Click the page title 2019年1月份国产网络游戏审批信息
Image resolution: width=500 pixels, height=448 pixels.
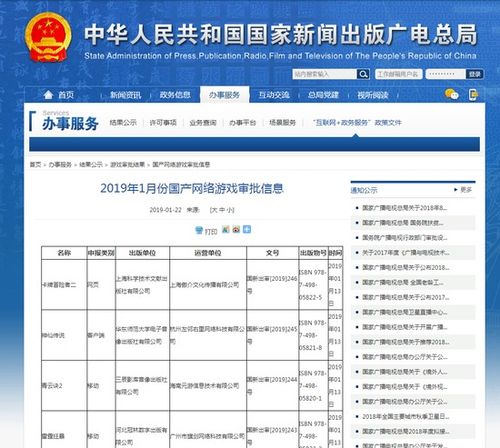point(192,189)
